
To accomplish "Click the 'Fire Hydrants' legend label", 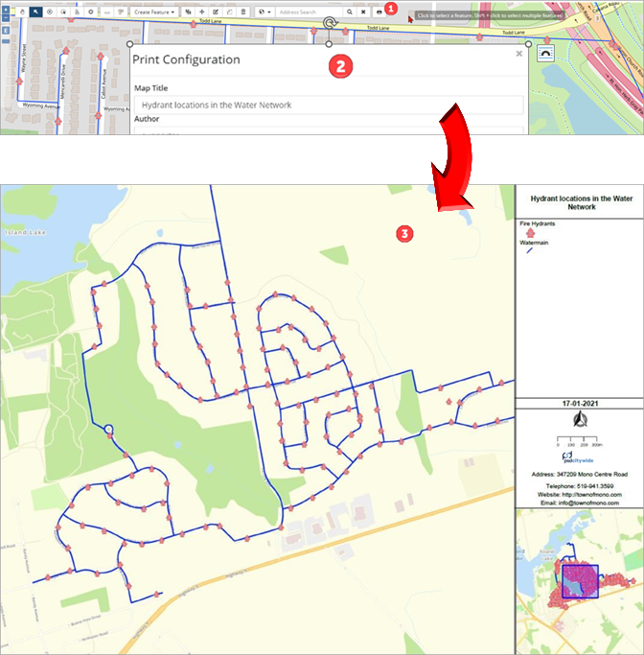I will coord(538,223).
